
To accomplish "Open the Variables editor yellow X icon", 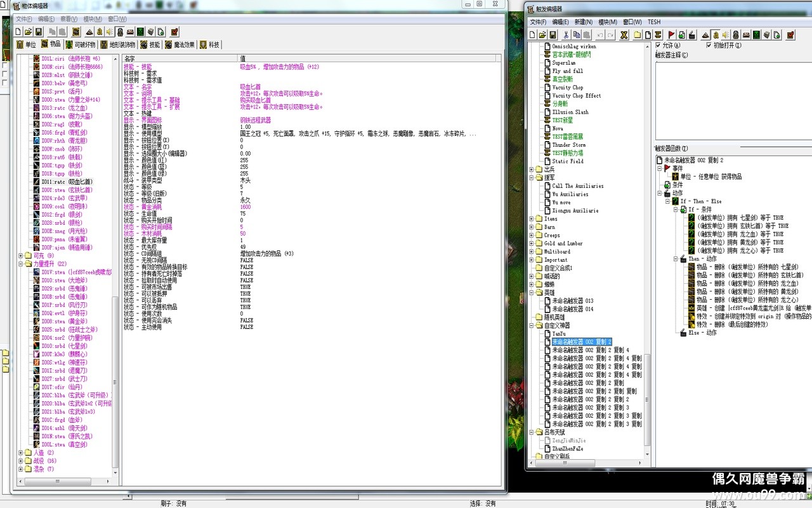I will [x=624, y=34].
